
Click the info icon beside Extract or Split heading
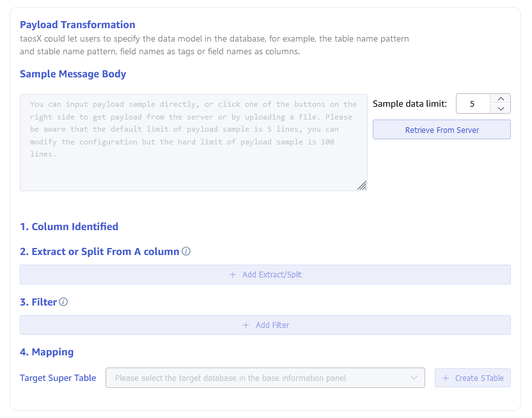(x=186, y=252)
